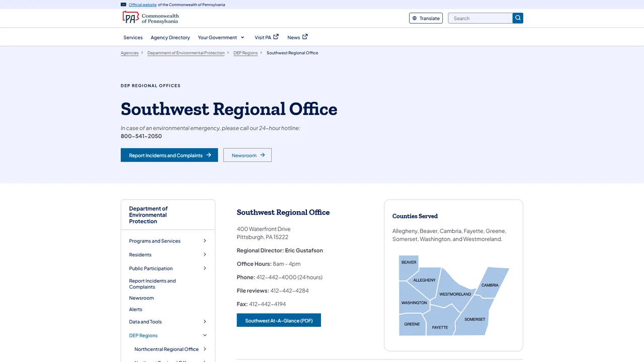Select Somerset county on the map

click(474, 319)
